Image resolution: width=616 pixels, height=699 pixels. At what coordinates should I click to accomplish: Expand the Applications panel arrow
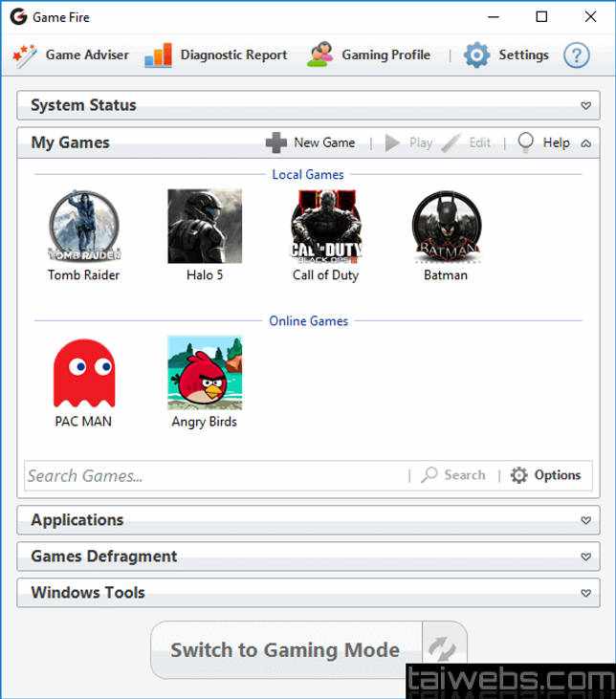point(585,520)
